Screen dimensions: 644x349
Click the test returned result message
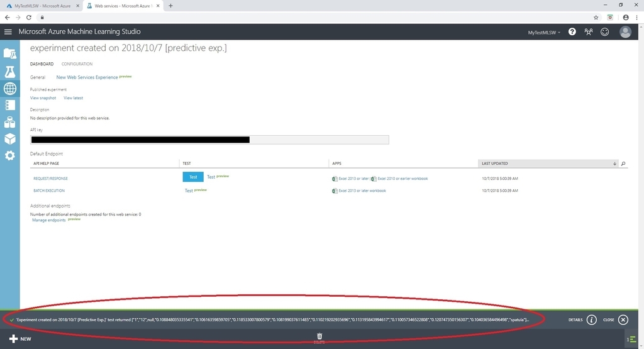(x=273, y=320)
